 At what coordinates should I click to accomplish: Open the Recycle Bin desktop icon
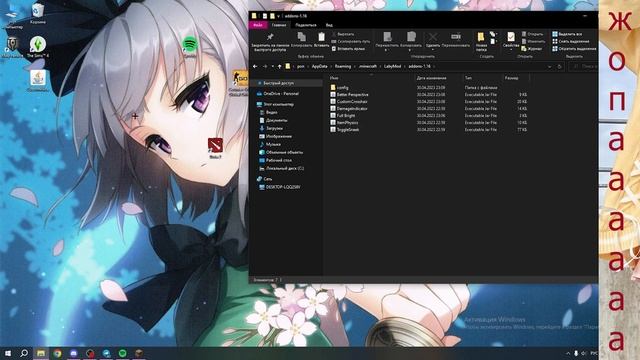coord(38,13)
